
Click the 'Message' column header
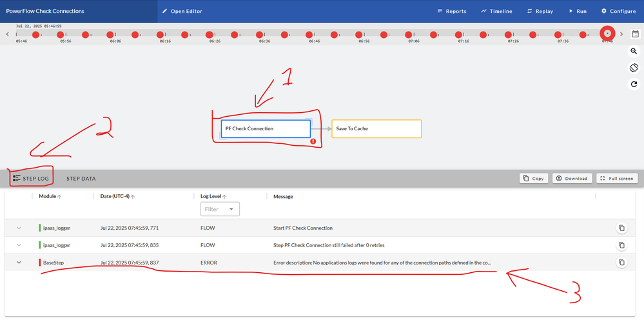point(283,196)
